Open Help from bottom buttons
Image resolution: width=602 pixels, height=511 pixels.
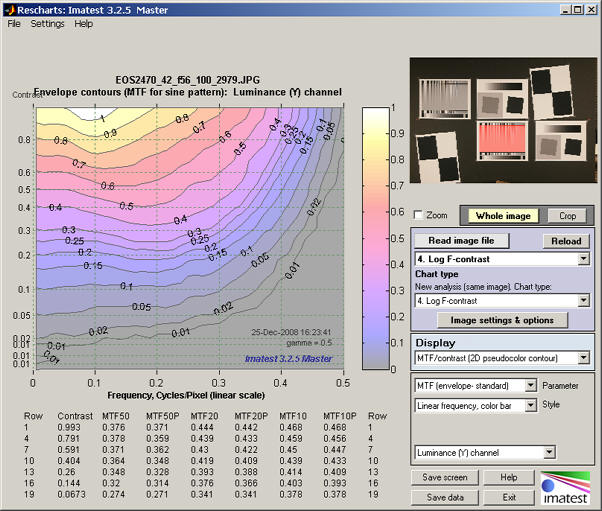coord(508,477)
